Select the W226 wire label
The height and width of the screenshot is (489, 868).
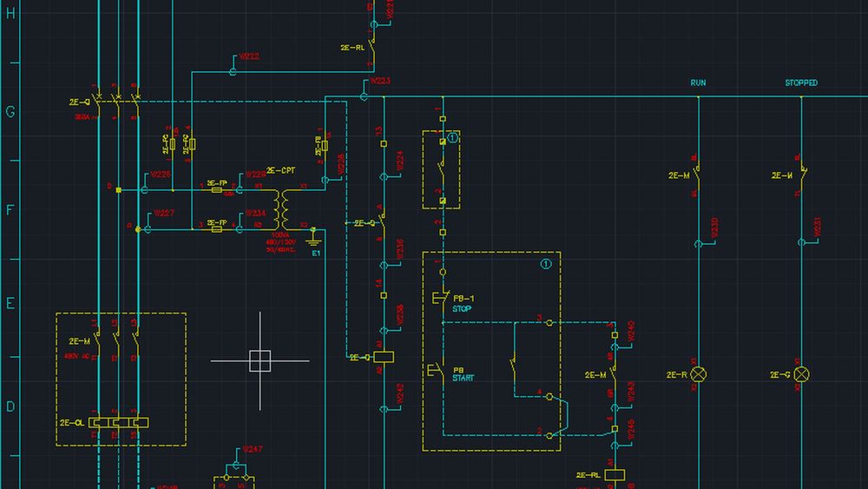tap(161, 174)
